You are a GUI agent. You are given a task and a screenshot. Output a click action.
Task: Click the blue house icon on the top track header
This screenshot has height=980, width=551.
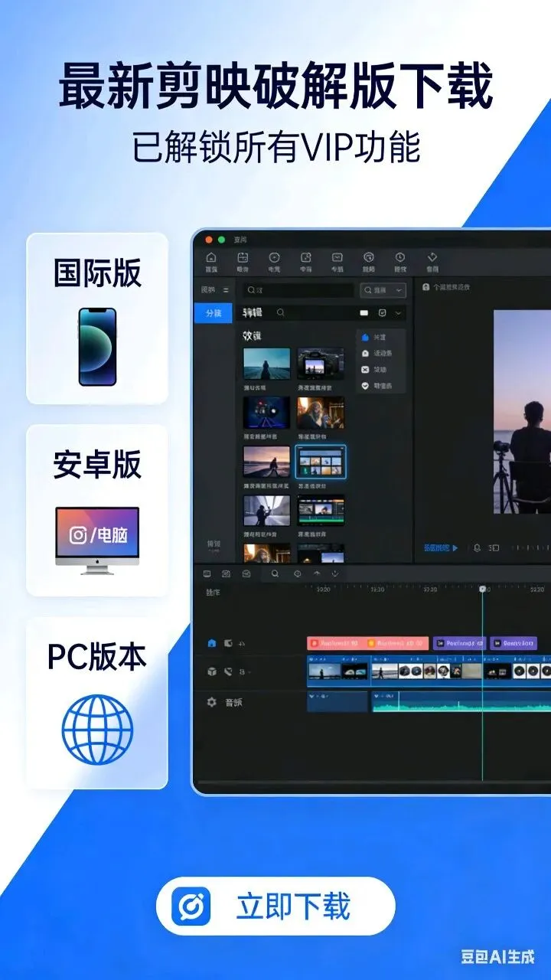[212, 643]
